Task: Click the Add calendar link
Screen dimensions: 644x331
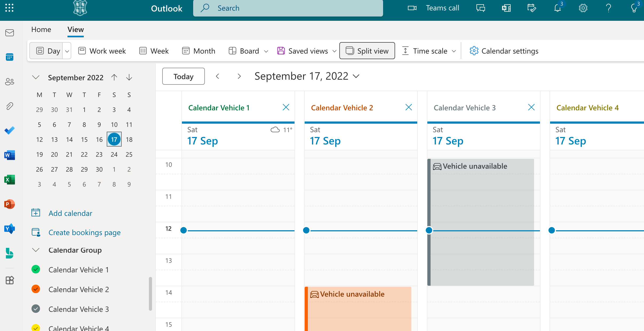Action: point(70,213)
